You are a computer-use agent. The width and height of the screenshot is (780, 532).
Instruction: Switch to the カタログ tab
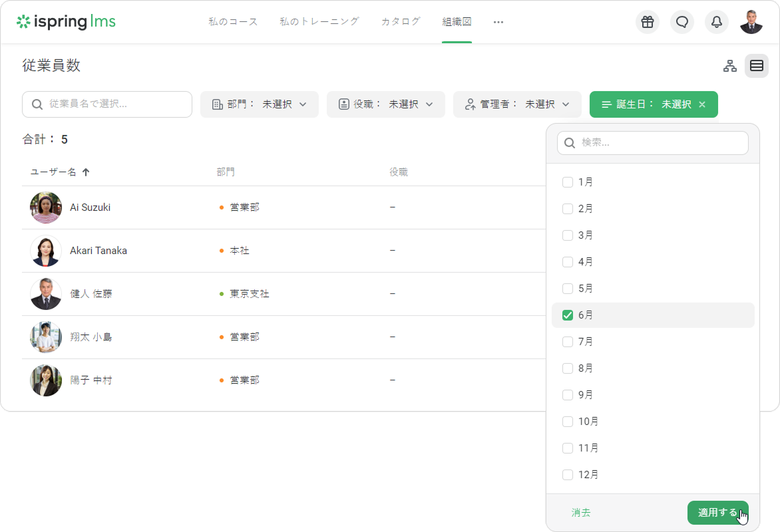coord(401,22)
